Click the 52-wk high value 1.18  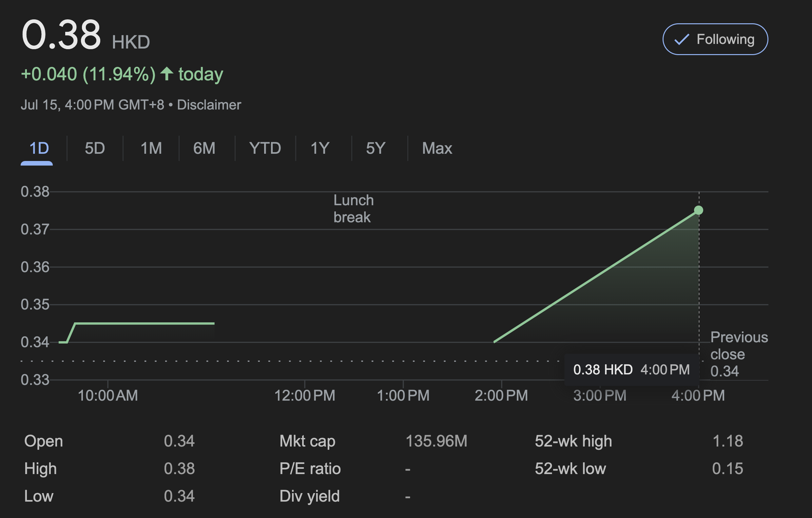click(727, 441)
